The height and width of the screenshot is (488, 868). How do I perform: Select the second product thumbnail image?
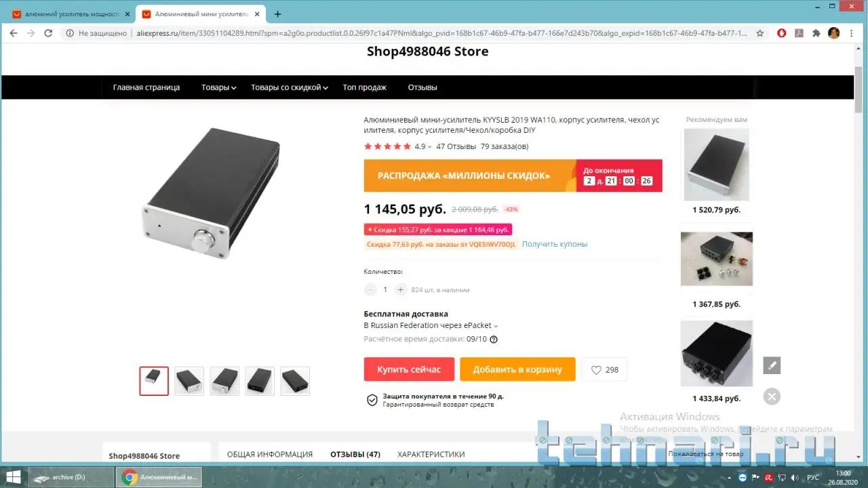point(189,381)
